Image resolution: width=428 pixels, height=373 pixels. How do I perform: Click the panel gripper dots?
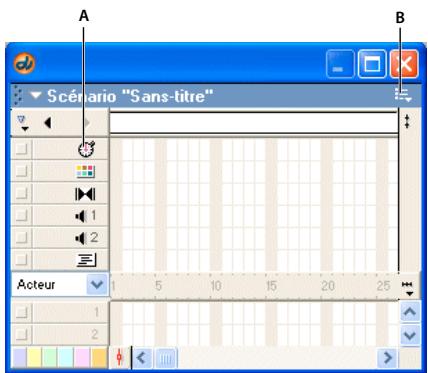coord(19,96)
